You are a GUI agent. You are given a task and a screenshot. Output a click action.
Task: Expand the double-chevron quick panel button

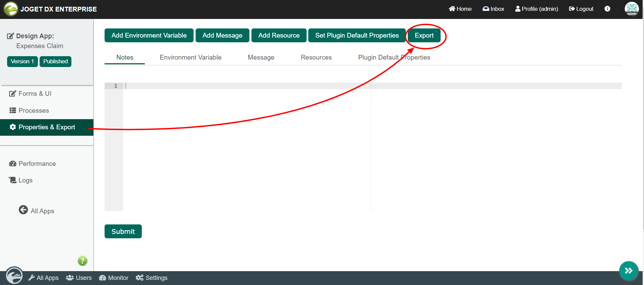628,270
